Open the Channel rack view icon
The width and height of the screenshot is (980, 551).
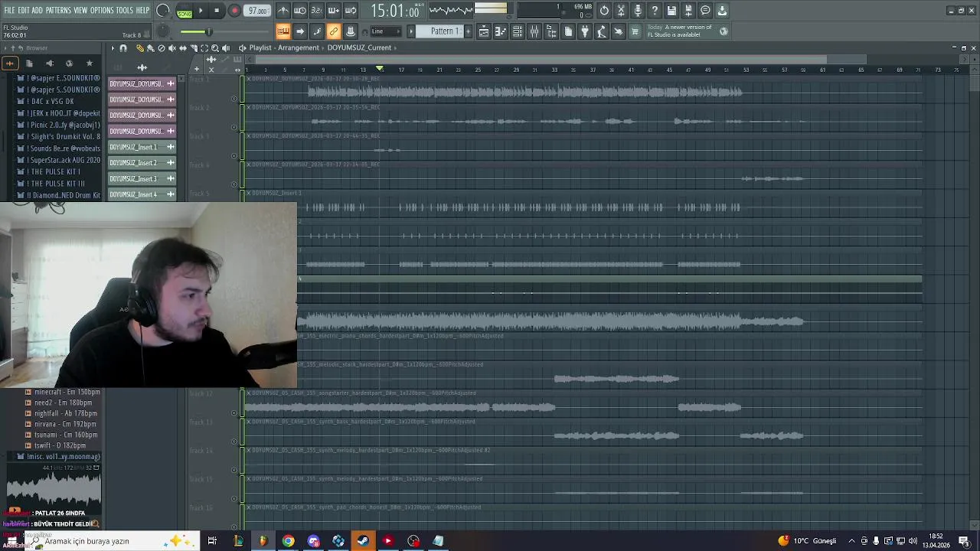point(518,31)
